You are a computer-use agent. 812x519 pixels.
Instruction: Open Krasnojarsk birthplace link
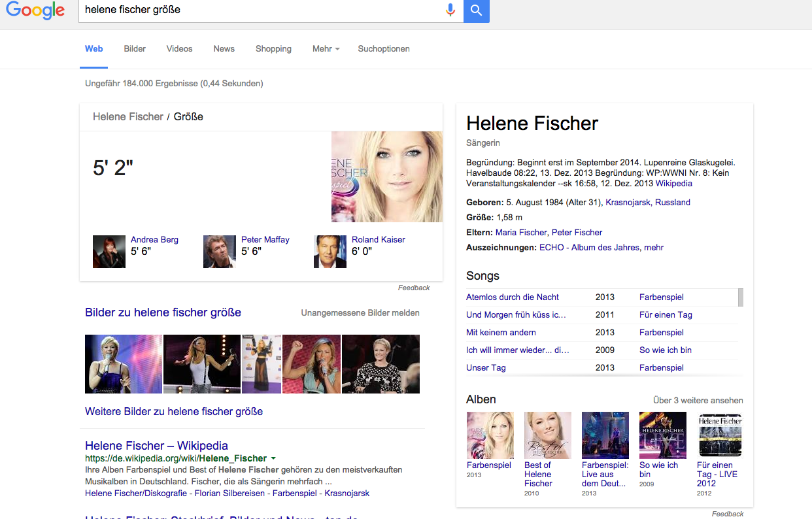coord(628,203)
